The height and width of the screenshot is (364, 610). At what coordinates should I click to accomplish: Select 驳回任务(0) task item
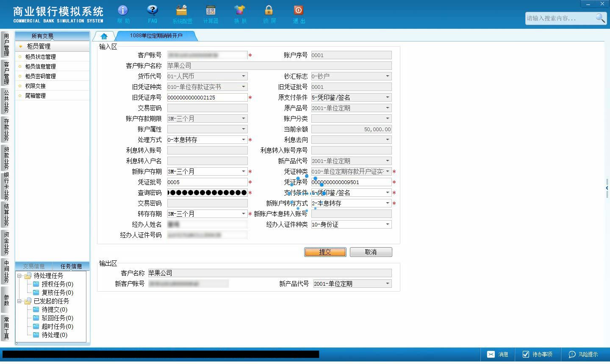[x=53, y=318]
